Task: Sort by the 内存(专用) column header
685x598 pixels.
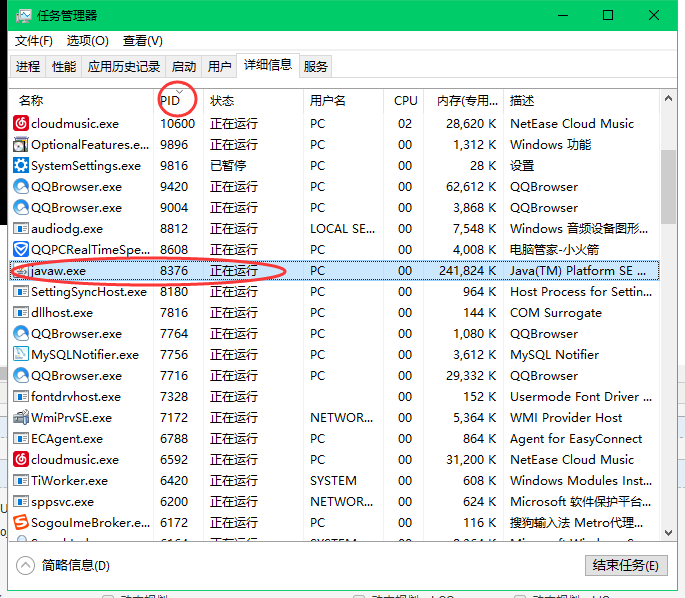Action: pos(464,101)
